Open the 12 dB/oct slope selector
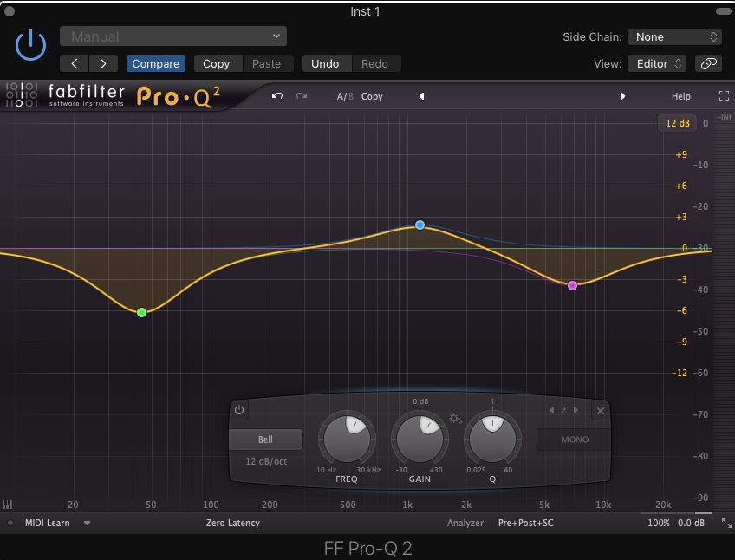The width and height of the screenshot is (735, 560). (266, 461)
